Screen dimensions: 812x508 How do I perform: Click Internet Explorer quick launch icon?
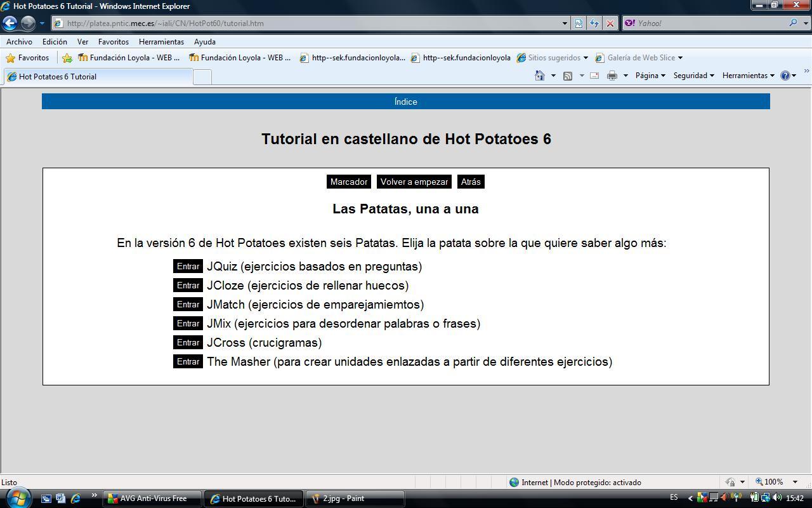(x=75, y=498)
